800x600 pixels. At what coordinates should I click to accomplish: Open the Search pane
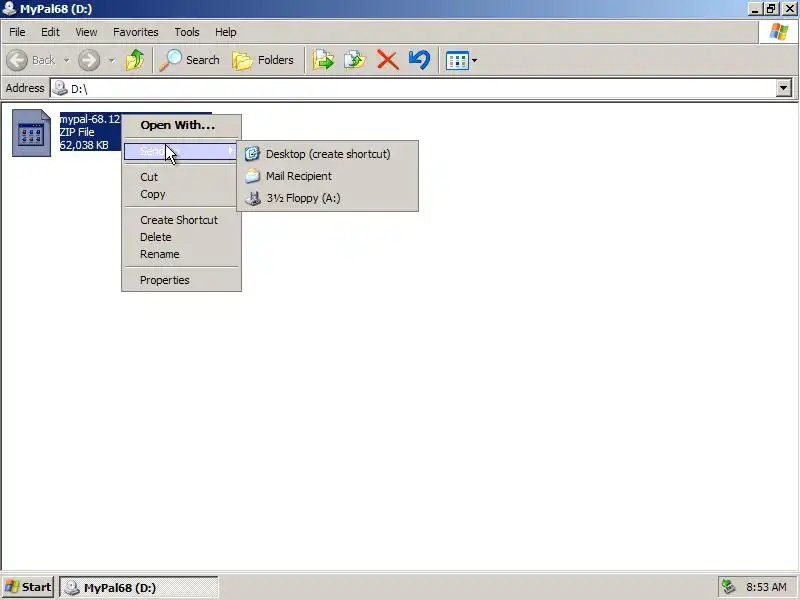pyautogui.click(x=189, y=60)
